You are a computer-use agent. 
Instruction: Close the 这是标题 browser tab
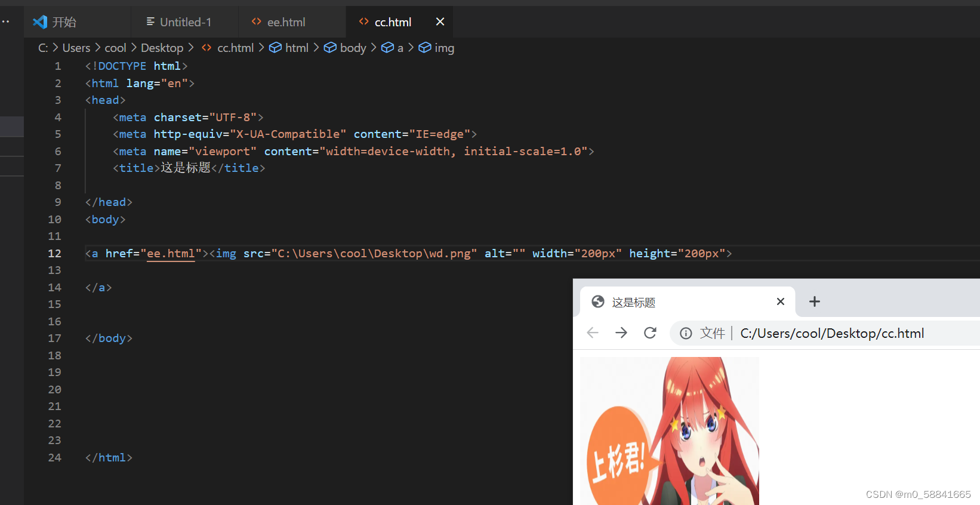pyautogui.click(x=780, y=301)
